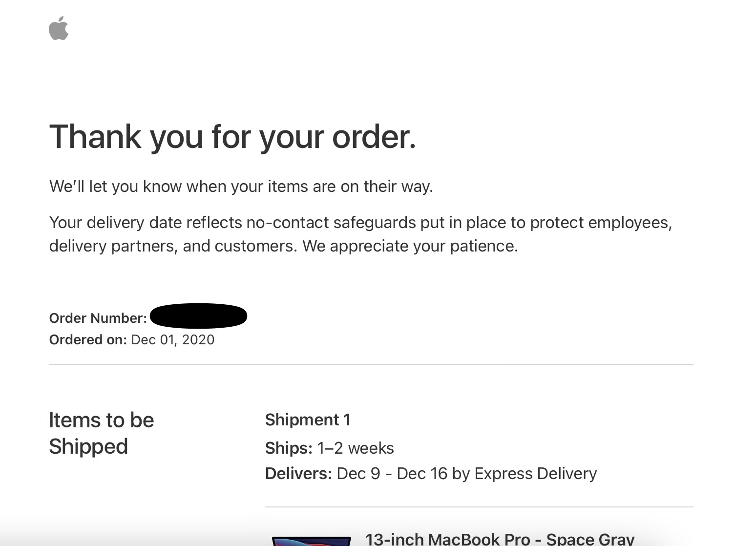756x546 pixels.
Task: Select the order date Dec 01, 2020
Action: pos(173,340)
